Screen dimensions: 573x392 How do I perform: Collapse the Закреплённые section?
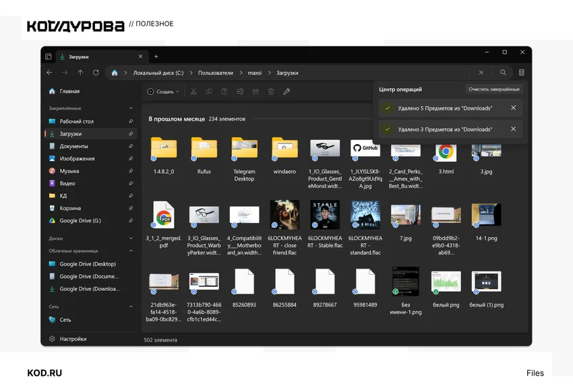coord(131,108)
